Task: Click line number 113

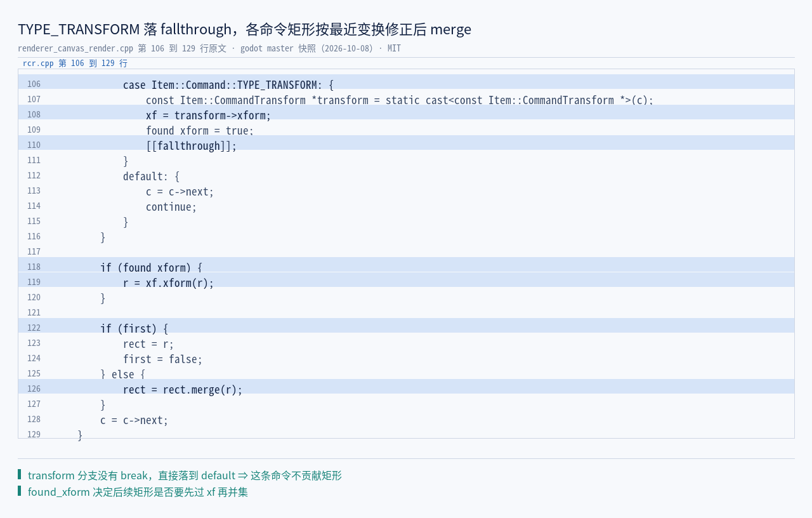Action: point(34,191)
